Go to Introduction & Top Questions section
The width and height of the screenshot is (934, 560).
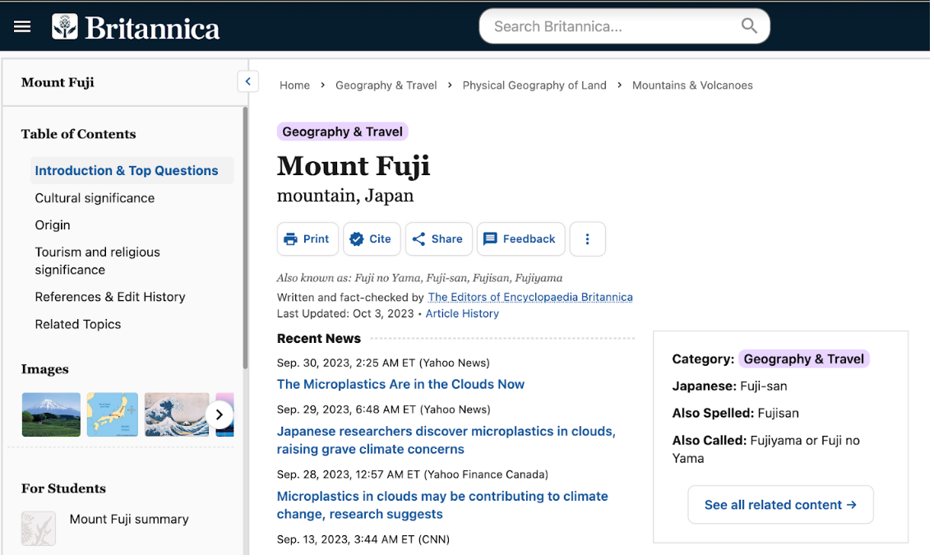point(127,171)
